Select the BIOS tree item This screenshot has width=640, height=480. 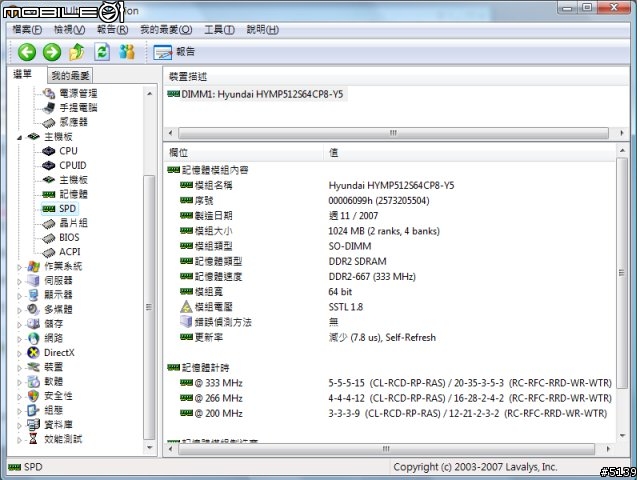coord(61,237)
